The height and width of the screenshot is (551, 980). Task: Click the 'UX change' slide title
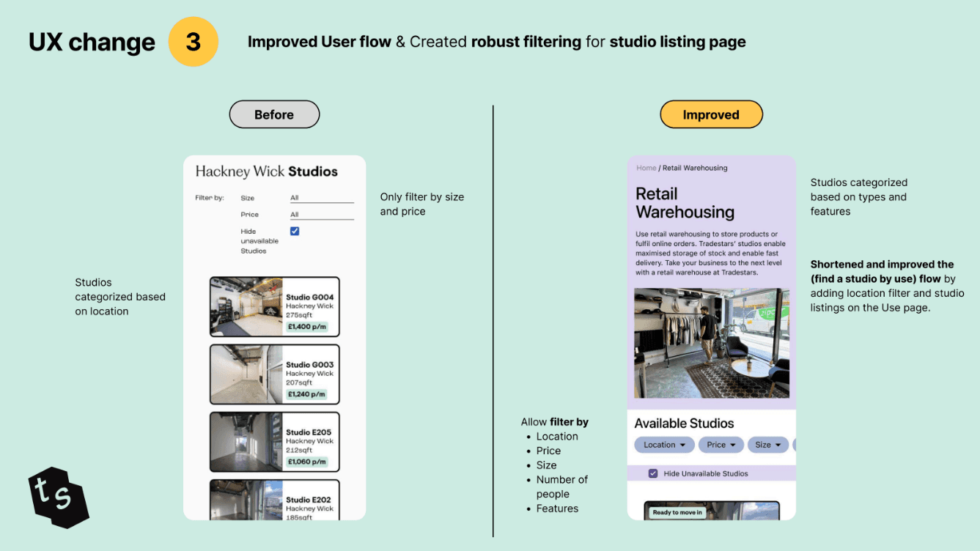(92, 42)
